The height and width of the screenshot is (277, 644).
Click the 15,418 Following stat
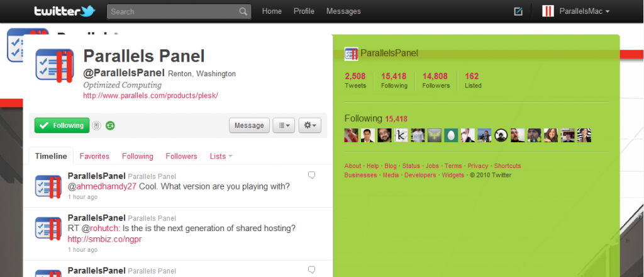394,80
